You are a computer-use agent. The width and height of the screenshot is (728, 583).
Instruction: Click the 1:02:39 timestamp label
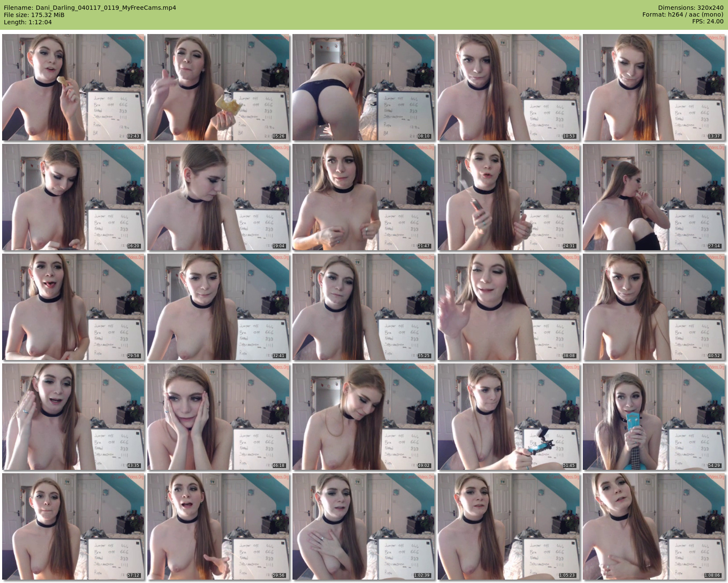422,575
